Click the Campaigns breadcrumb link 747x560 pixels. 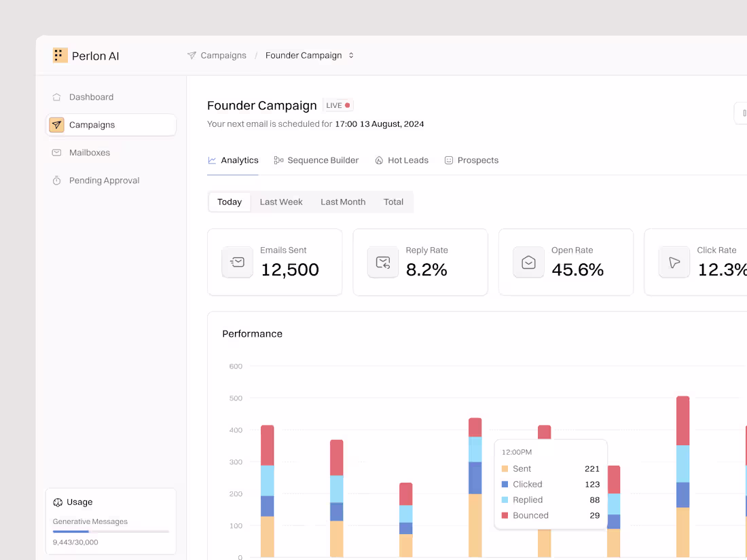(x=223, y=55)
